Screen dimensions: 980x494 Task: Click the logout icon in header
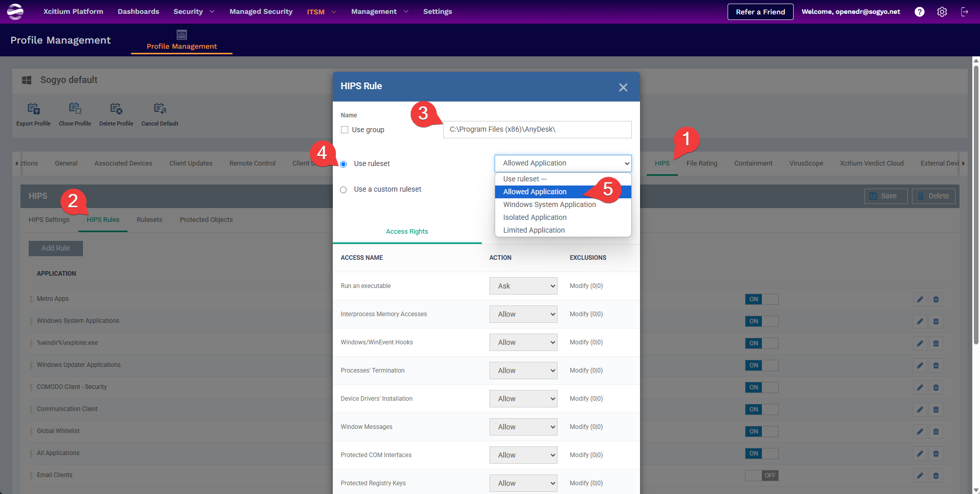click(x=965, y=12)
